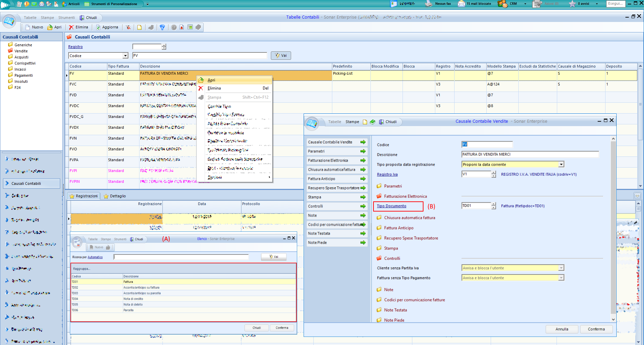Click the Nuovo toolbar icon
The height and width of the screenshot is (345, 644).
[28, 27]
